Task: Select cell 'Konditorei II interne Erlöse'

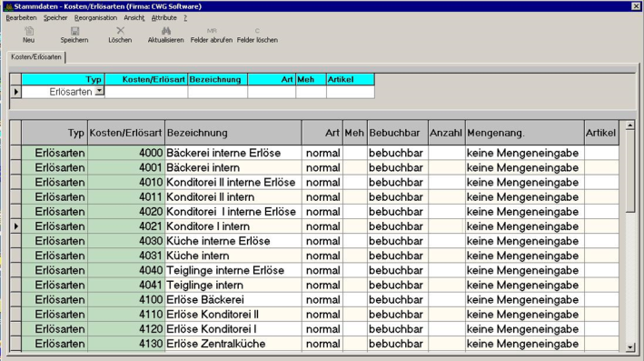Action: tap(233, 182)
